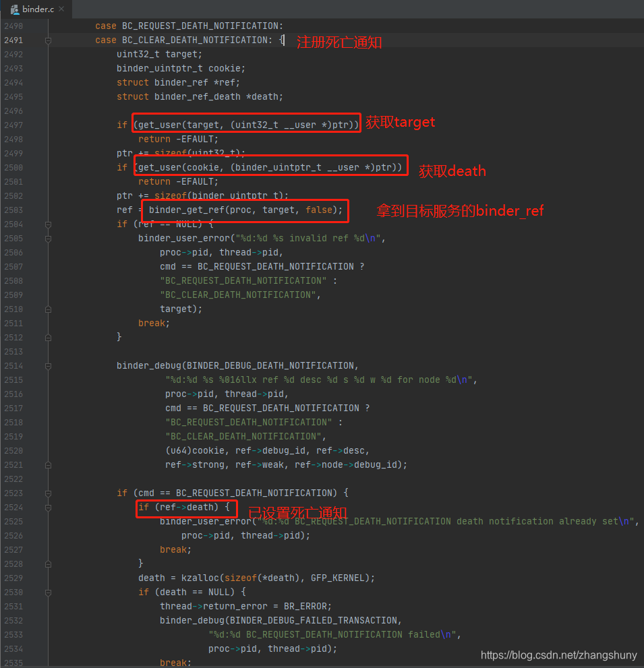Screen dimensions: 644x668
Task: Collapse the ref->death block at line 2524
Action: [48, 508]
